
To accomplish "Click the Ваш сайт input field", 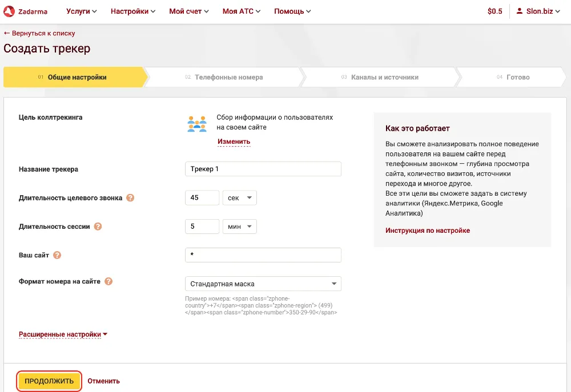I will [x=263, y=255].
